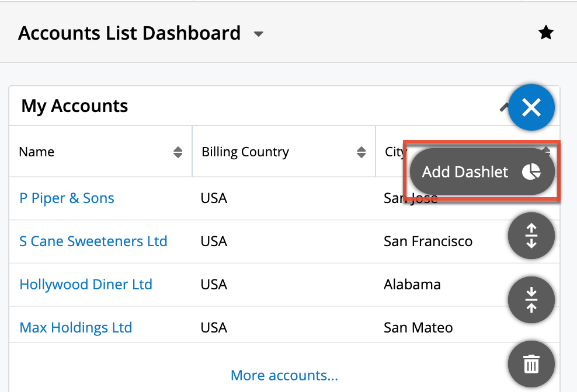Toggle sorting on the Name column header

[37, 152]
